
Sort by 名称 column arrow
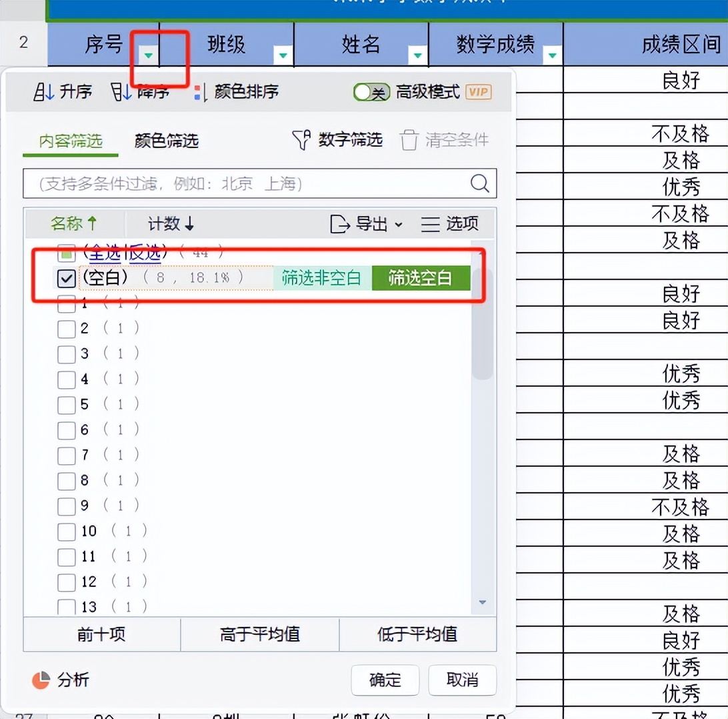click(92, 223)
